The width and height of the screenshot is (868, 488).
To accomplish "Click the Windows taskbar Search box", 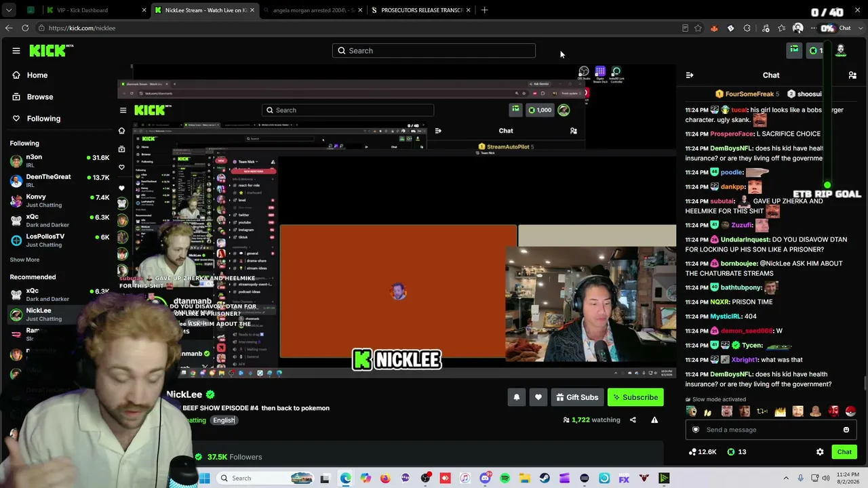I will click(267, 479).
